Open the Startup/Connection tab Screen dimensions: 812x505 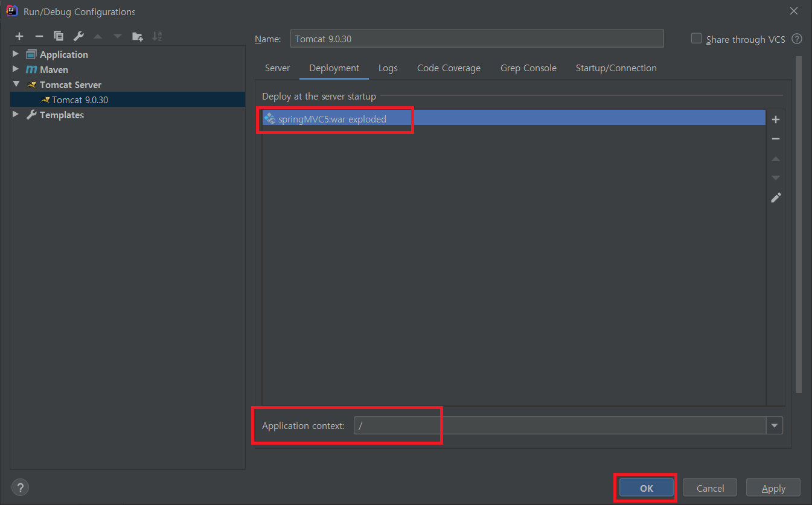click(x=616, y=68)
